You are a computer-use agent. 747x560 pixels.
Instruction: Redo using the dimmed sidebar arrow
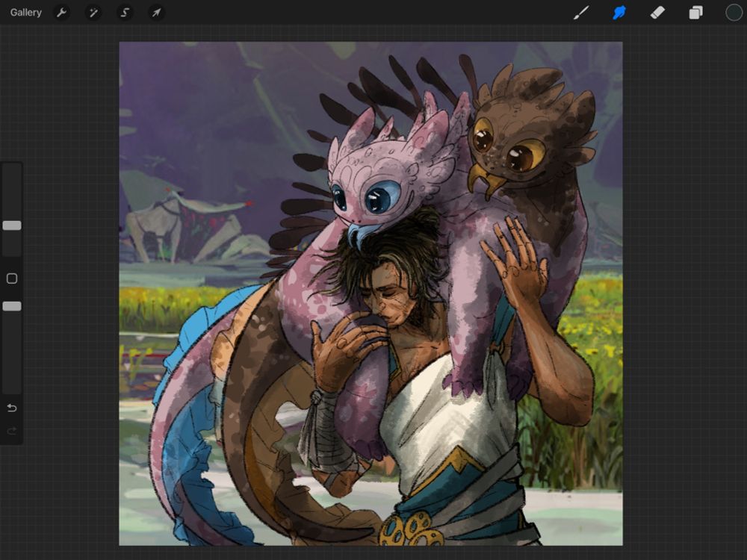pyautogui.click(x=12, y=431)
